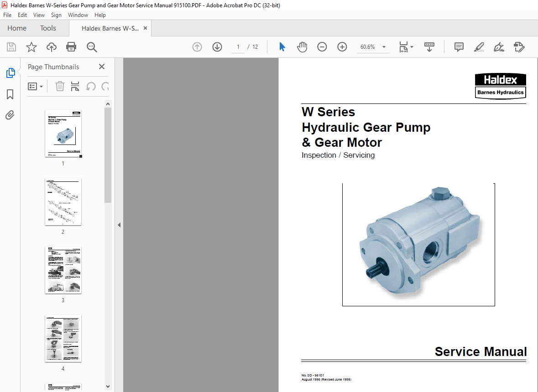Viewport: 538px width, 392px height.
Task: Click the 'Inspection / Servicing' subtitle text
Action: (x=338, y=155)
